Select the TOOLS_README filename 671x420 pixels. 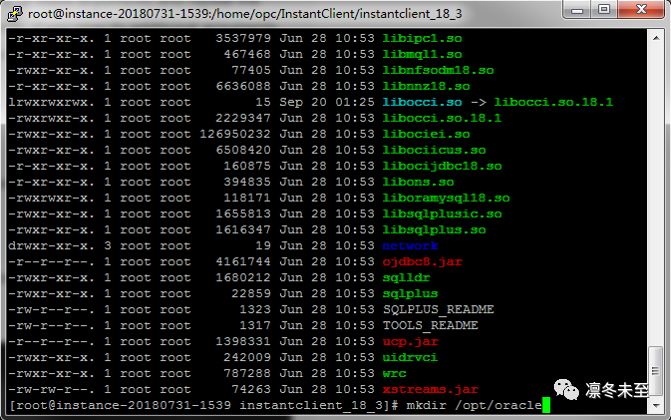pos(430,325)
